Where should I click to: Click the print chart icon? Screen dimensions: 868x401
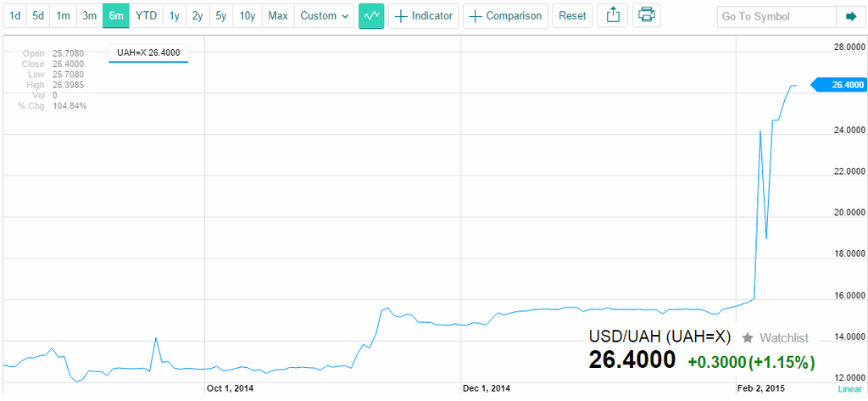(647, 15)
